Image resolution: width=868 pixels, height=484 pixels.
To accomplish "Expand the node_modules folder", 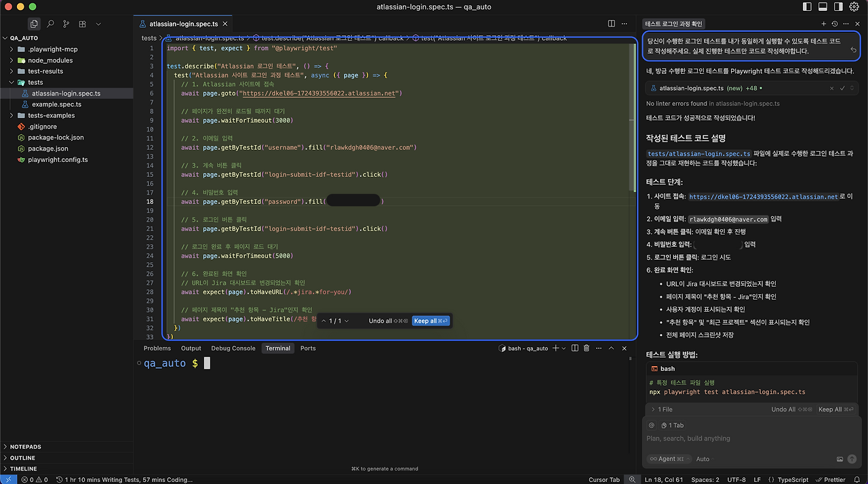I will pos(66,60).
